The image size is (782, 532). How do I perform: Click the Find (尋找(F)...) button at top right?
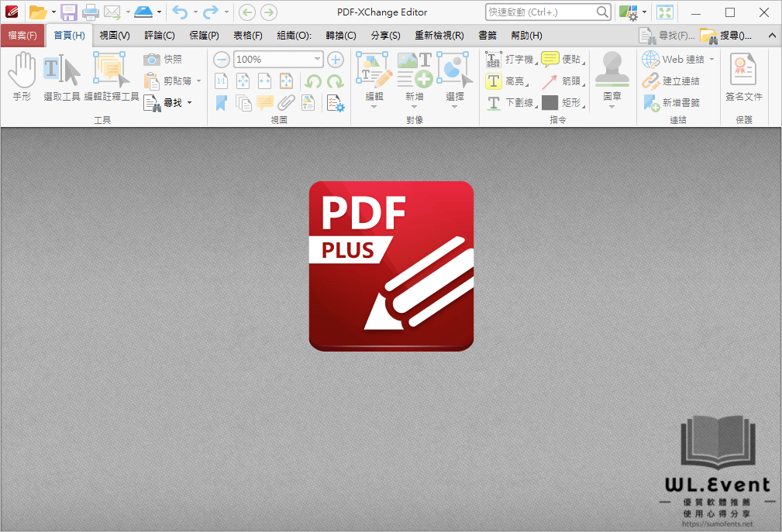pos(667,36)
